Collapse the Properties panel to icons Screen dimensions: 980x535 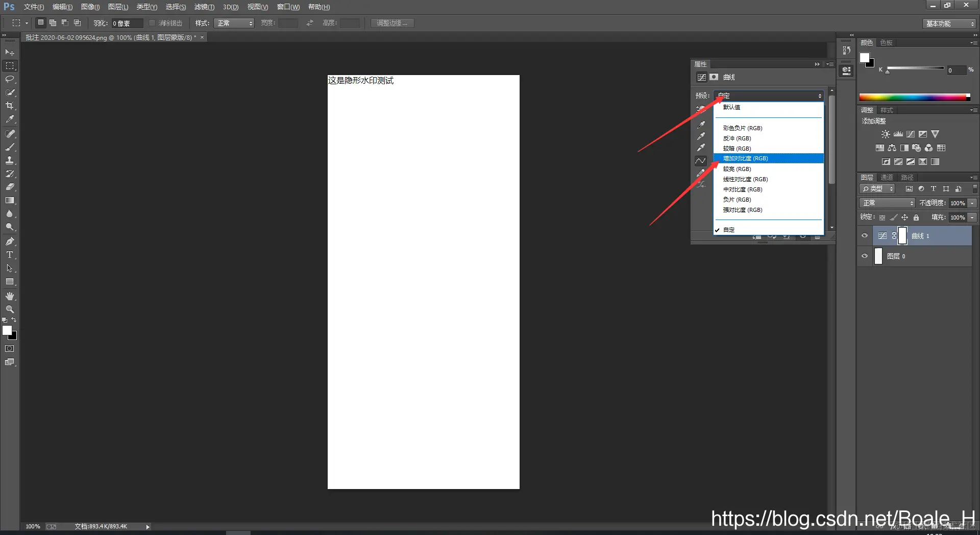point(817,64)
